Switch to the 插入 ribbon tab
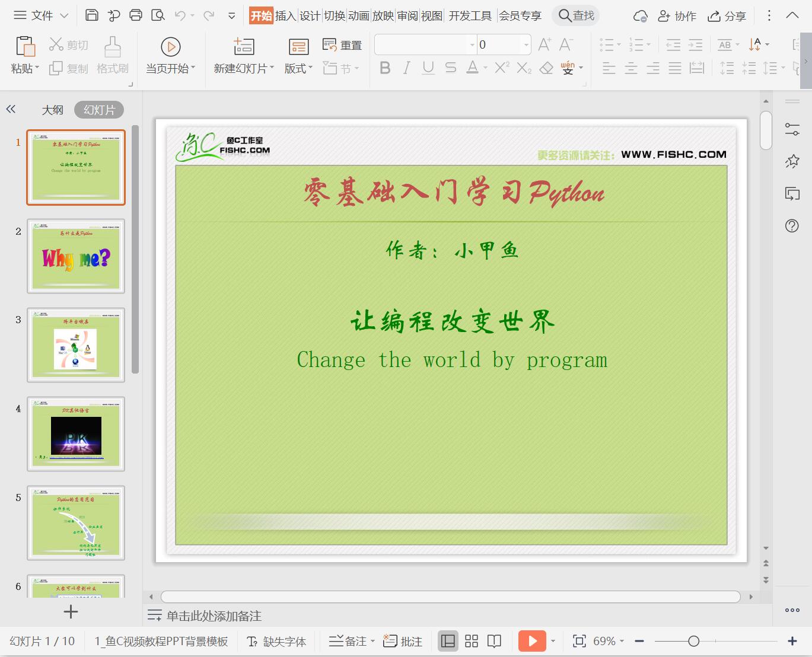 (x=285, y=16)
